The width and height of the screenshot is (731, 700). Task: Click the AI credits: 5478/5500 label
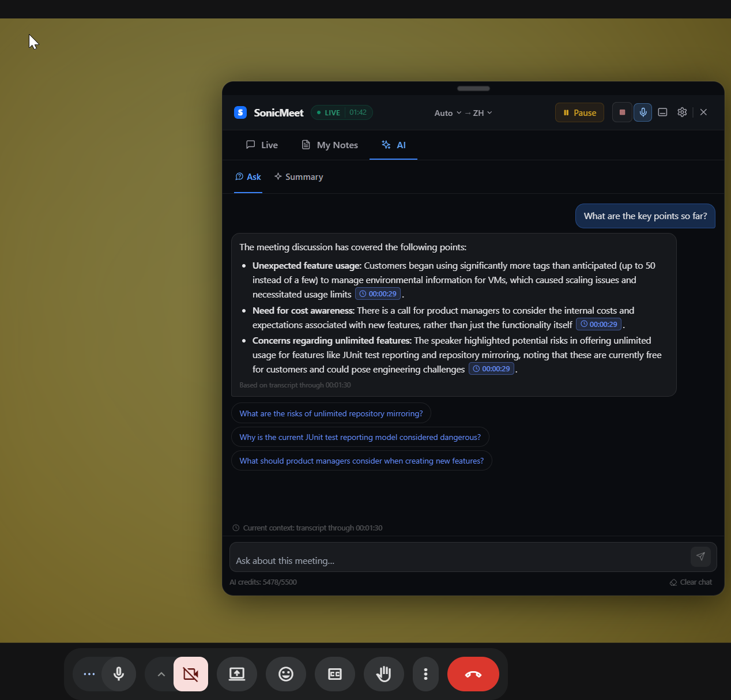tap(263, 582)
